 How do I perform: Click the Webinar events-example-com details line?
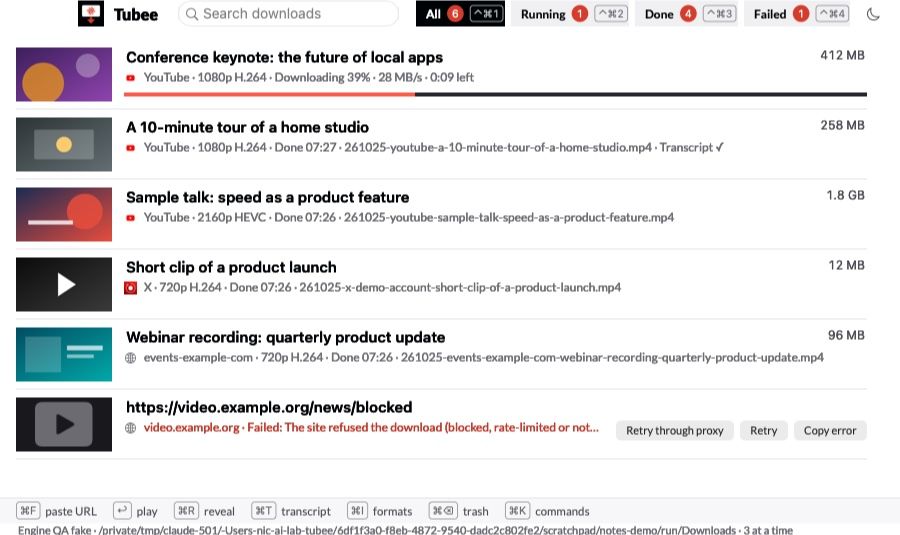pos(483,358)
